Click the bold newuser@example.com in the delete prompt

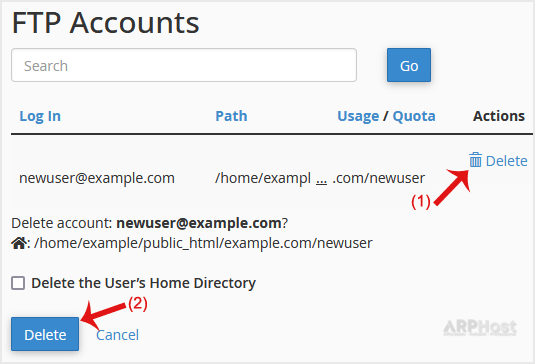199,223
